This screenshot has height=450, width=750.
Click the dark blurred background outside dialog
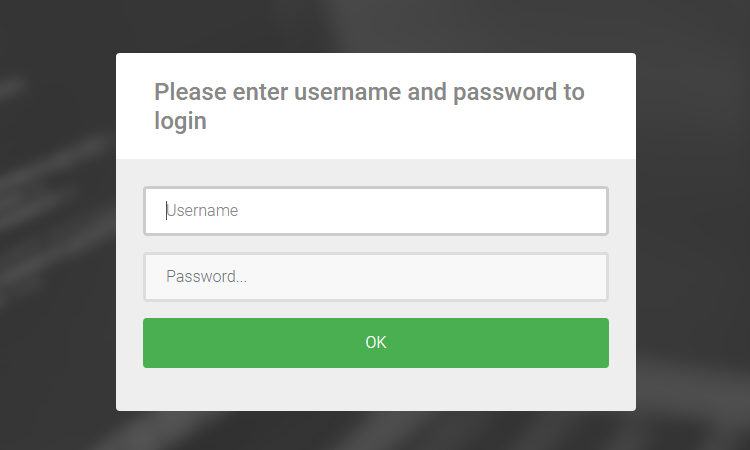tap(57, 225)
